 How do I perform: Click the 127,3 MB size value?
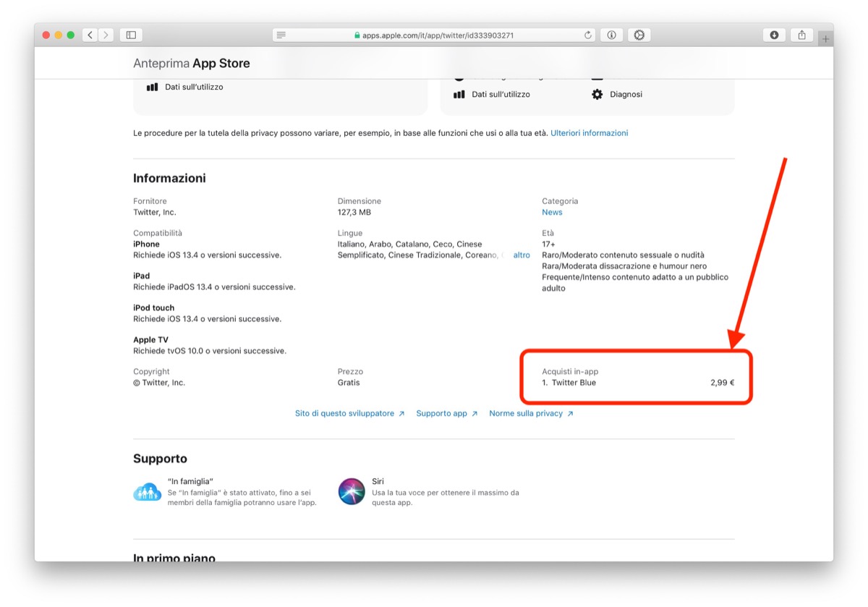[x=354, y=212]
